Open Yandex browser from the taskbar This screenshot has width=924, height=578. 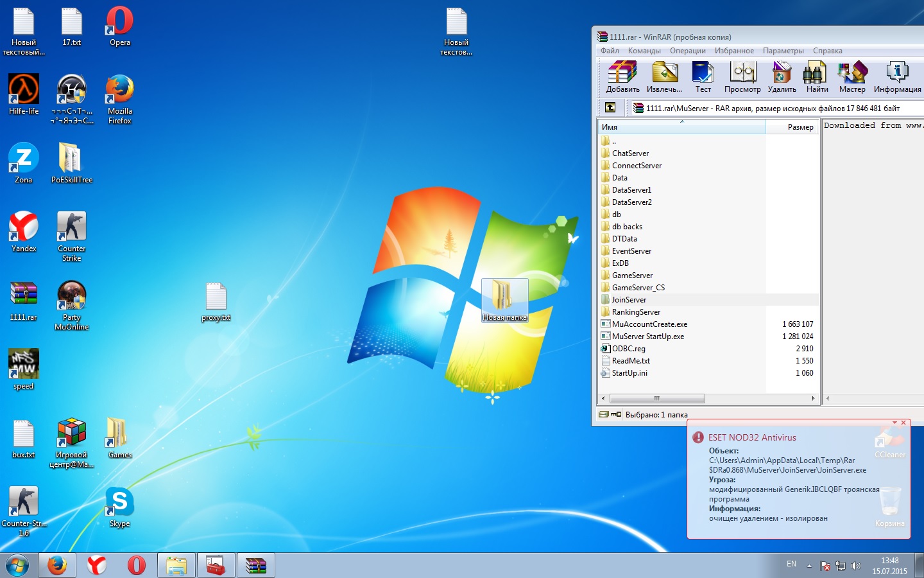pyautogui.click(x=97, y=565)
